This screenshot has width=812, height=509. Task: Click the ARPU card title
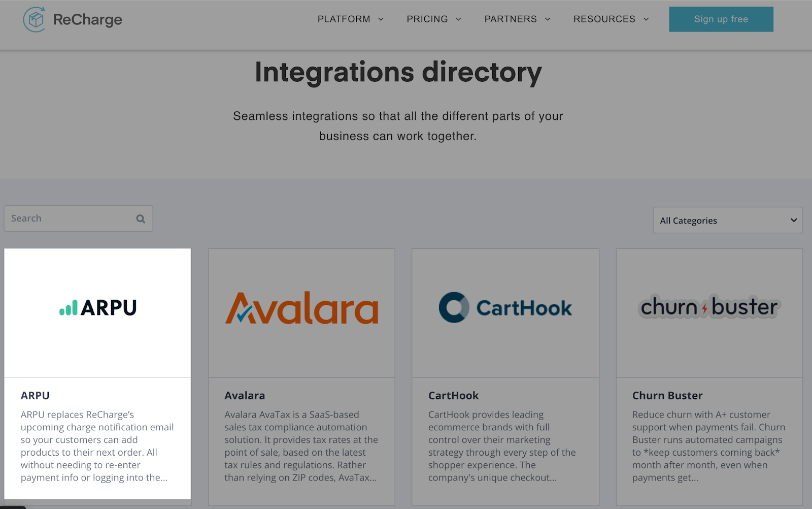click(x=35, y=396)
